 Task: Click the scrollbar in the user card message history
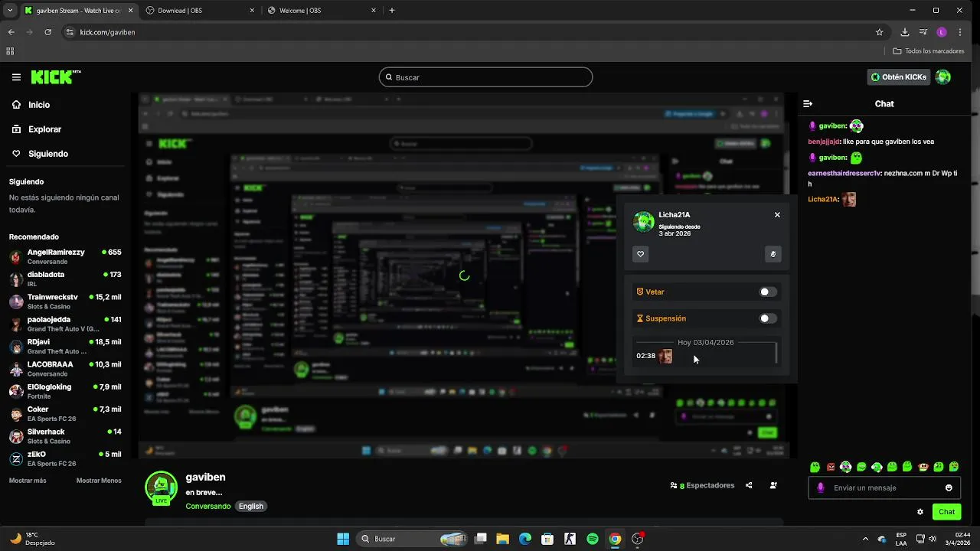pos(776,353)
